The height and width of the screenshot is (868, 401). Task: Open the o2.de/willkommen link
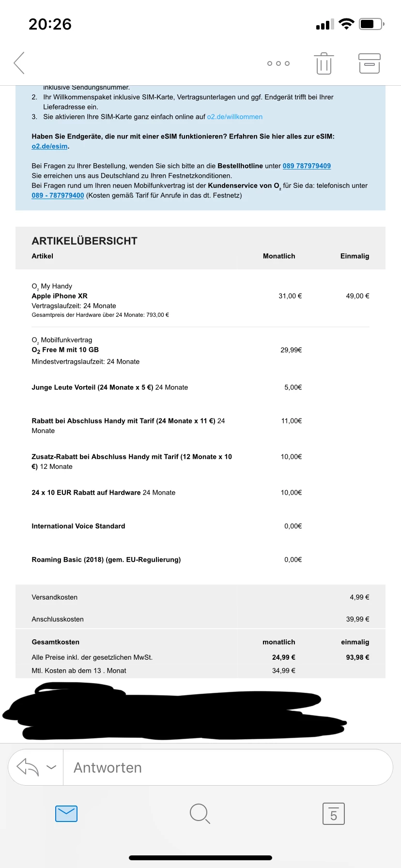235,117
